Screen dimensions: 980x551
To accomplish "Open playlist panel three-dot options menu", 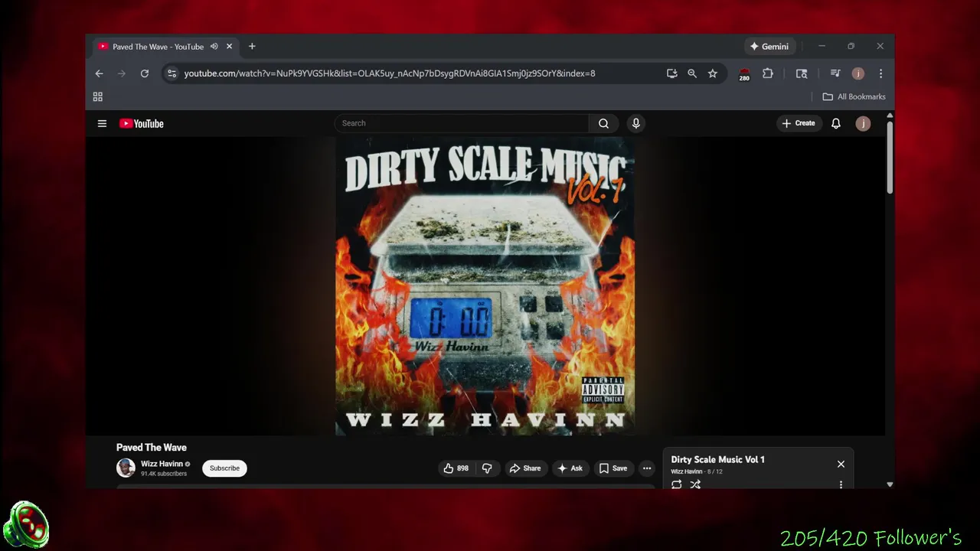I will 841,484.
